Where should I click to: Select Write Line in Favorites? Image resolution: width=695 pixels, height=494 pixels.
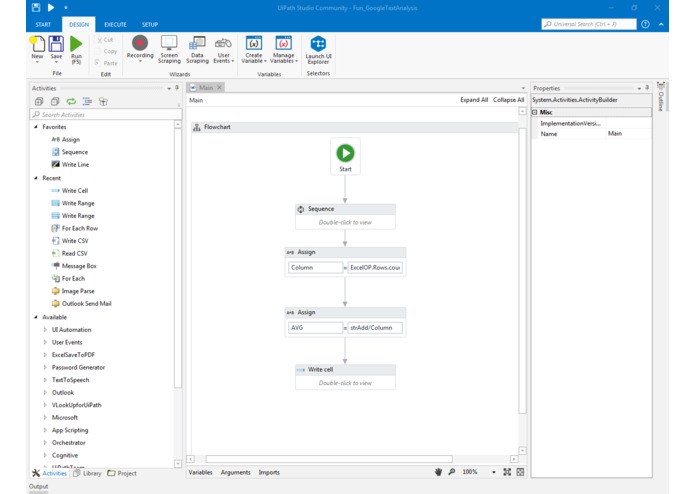click(x=70, y=164)
